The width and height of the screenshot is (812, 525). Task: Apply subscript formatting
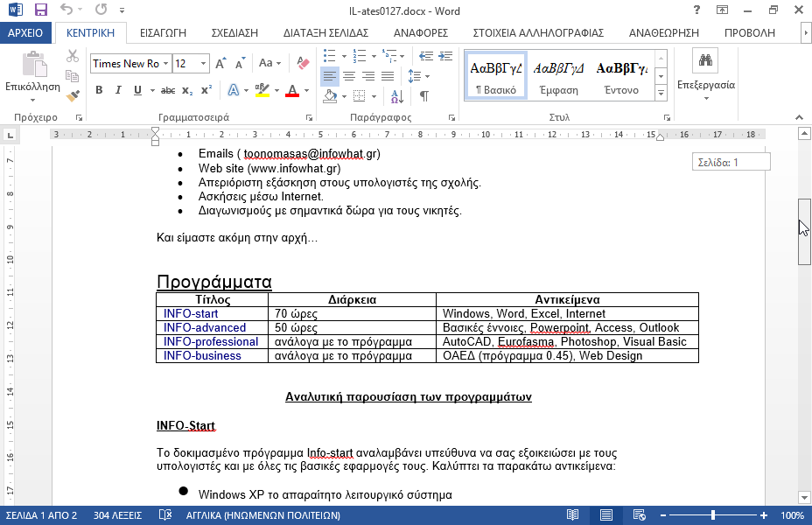tap(187, 91)
